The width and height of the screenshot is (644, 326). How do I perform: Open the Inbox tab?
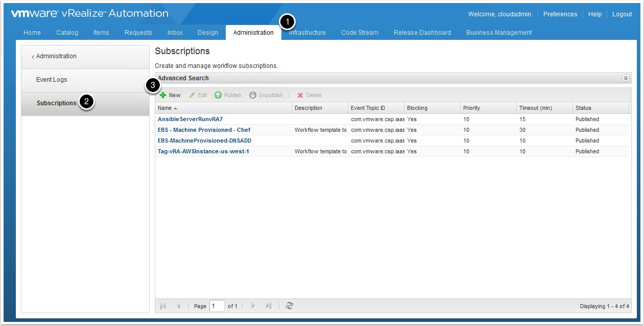(175, 33)
